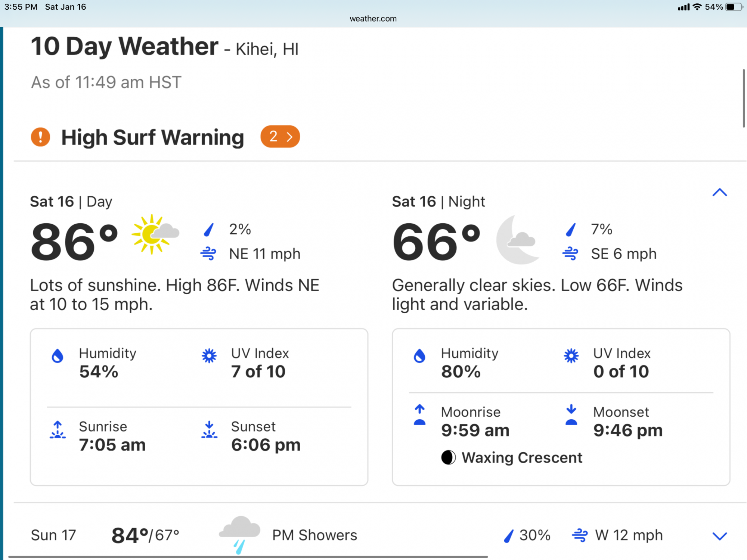Tap the Moonset arrow icon
Image resolution: width=747 pixels, height=560 pixels.
[571, 415]
